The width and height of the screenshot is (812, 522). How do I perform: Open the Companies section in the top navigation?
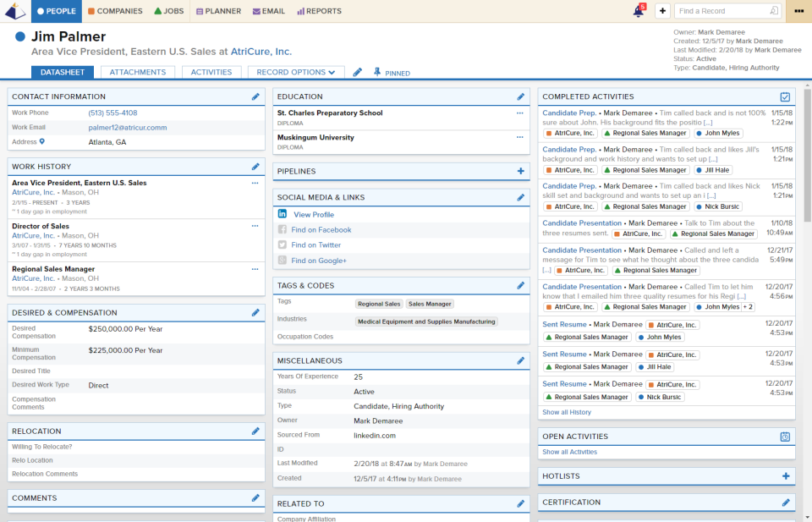pyautogui.click(x=114, y=11)
